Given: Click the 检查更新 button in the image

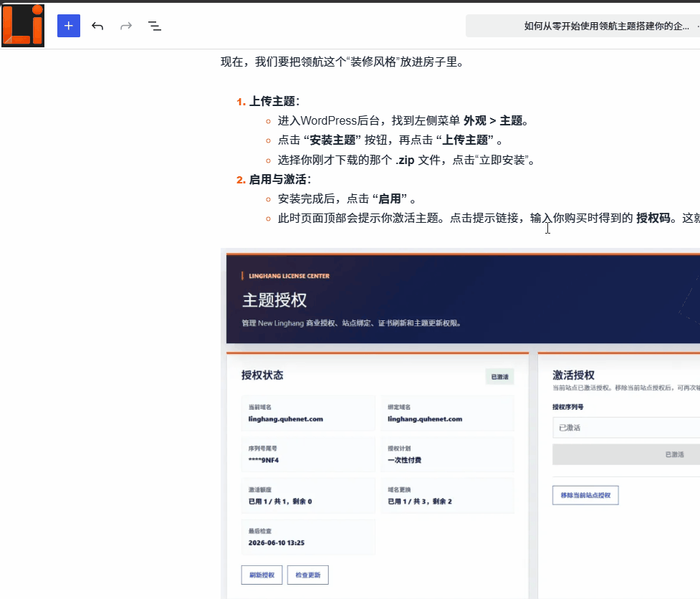Looking at the screenshot, I should tap(308, 575).
